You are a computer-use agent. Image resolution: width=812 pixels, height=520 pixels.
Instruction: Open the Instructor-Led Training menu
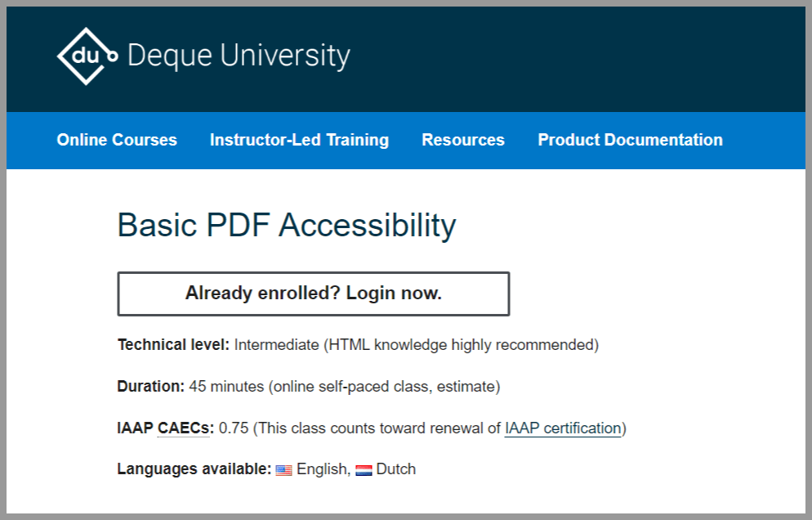299,140
